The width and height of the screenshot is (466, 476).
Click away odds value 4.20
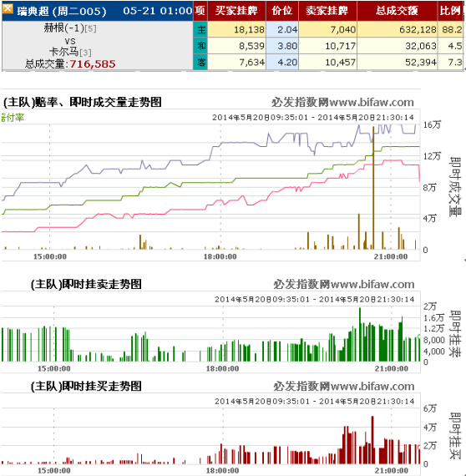tap(287, 63)
